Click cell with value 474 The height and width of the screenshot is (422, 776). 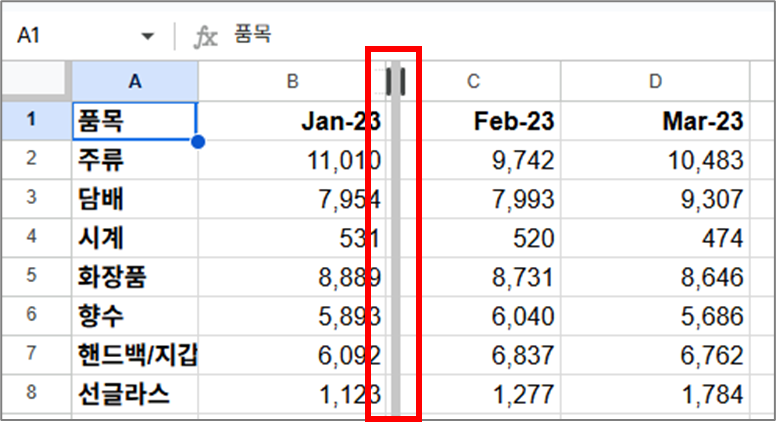tap(655, 237)
